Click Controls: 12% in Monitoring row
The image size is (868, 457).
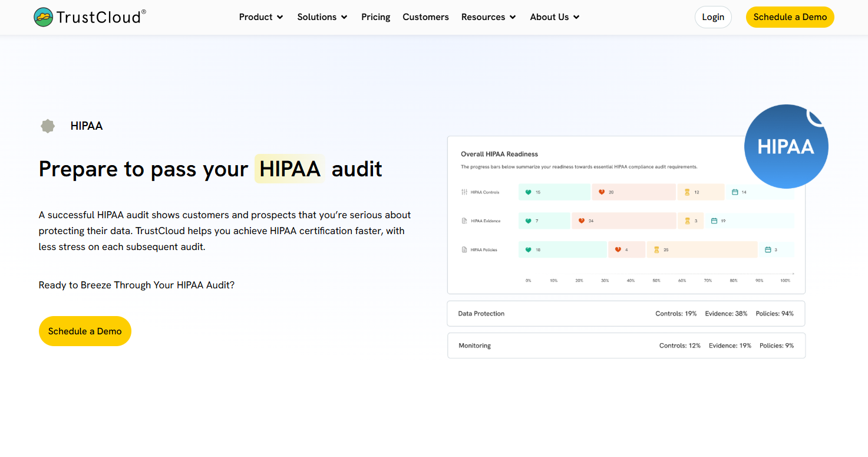tap(680, 346)
